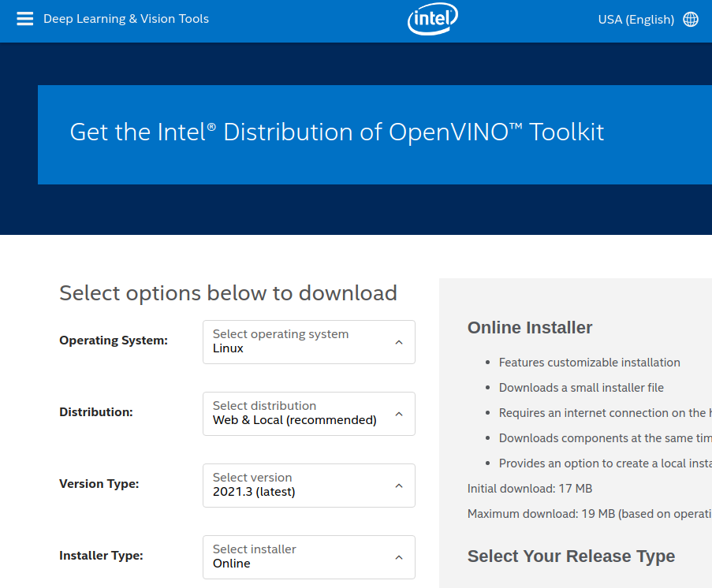This screenshot has height=588, width=712.
Task: Click the 'Downloads components at the same' bullet
Action: 605,438
